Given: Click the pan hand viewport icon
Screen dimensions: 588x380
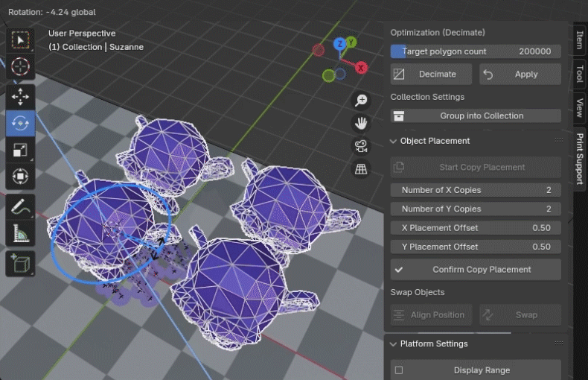Looking at the screenshot, I should point(361,123).
